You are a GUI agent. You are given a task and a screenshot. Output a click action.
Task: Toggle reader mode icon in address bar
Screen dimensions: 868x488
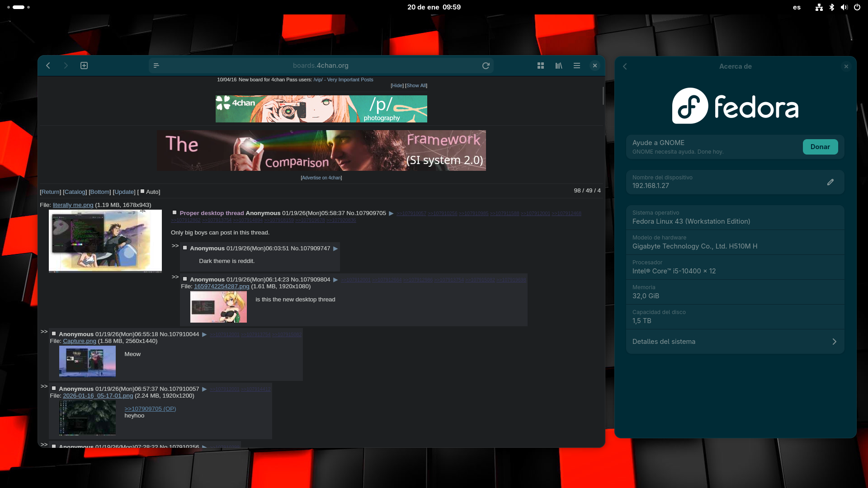156,66
